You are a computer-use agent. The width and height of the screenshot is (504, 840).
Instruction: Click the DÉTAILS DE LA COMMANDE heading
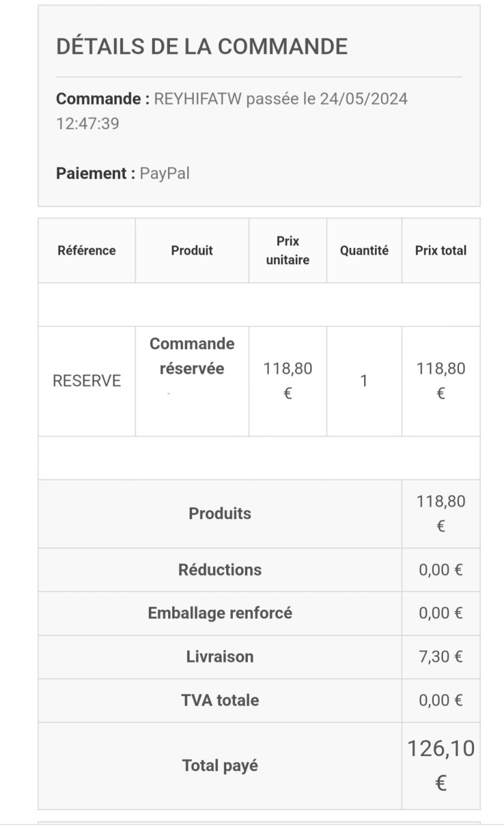(202, 46)
